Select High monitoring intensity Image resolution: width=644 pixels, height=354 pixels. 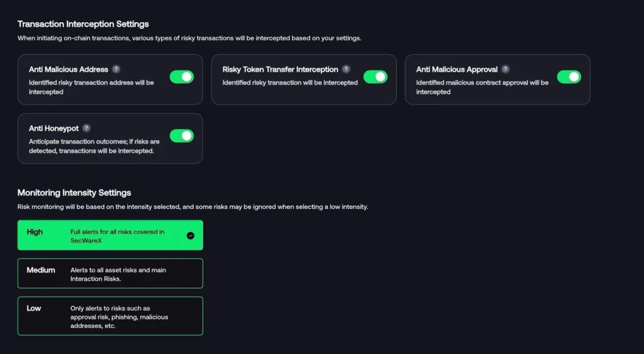point(110,235)
